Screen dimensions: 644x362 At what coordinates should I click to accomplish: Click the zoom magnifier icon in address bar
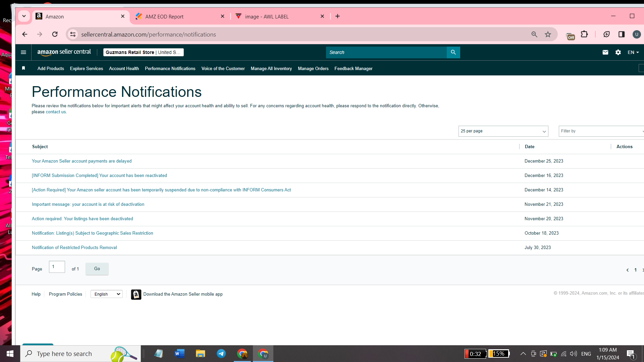[534, 34]
